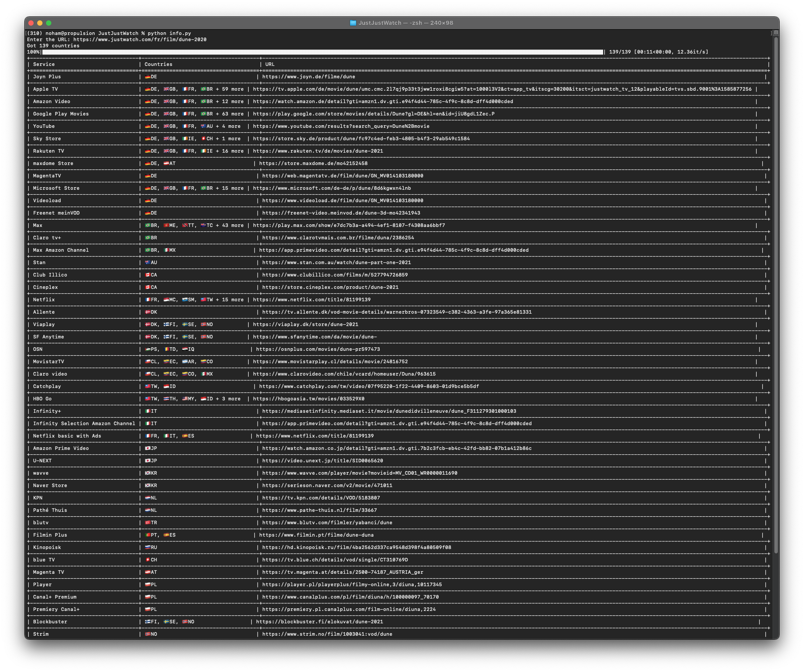
Task: Click the blue folder icon in the title bar
Action: pos(354,23)
